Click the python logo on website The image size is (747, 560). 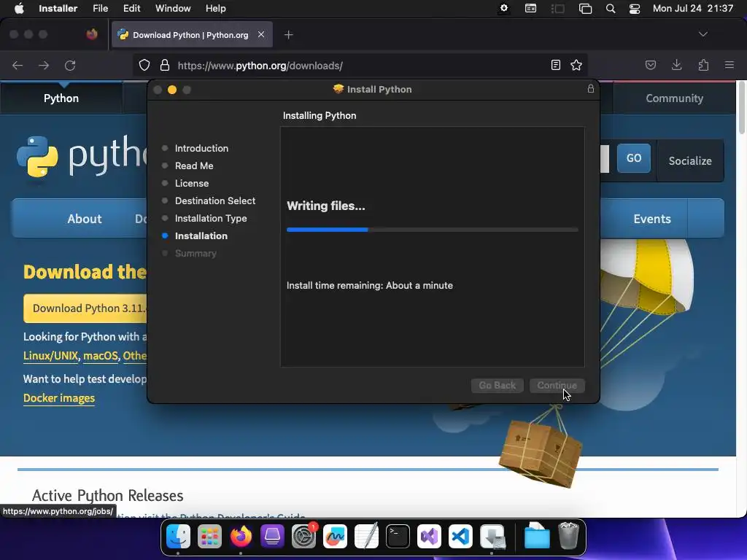(x=82, y=156)
